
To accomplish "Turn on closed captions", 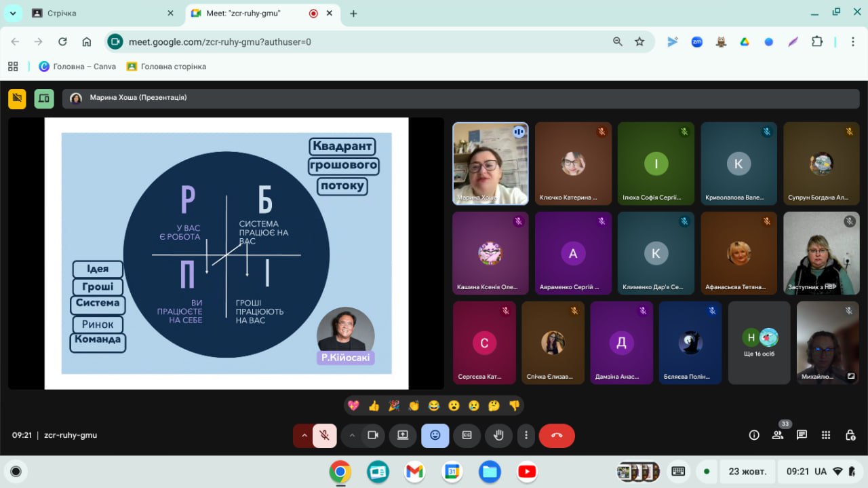I will tap(467, 436).
